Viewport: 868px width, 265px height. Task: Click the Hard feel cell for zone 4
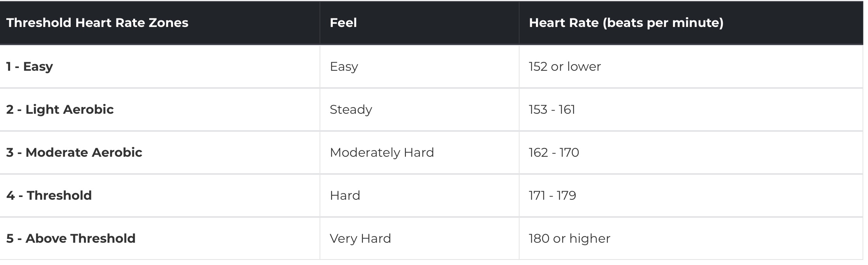click(420, 195)
